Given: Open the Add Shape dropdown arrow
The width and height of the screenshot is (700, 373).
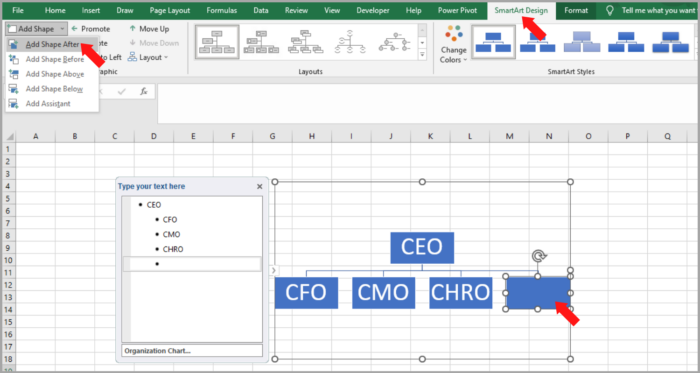Looking at the screenshot, I should point(62,29).
